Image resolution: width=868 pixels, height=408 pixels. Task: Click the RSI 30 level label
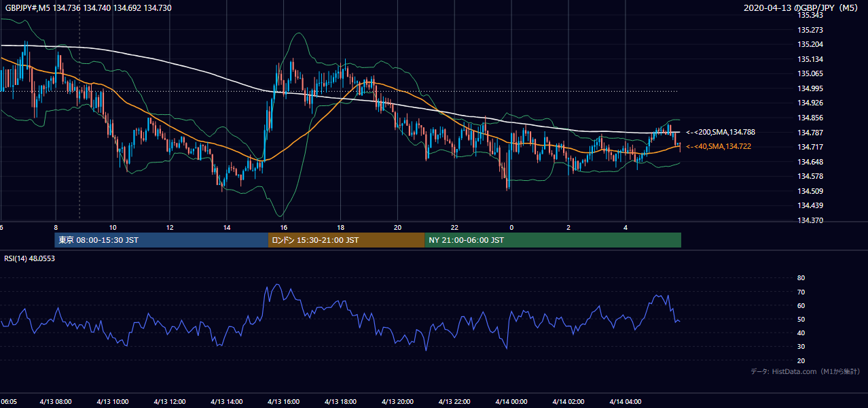[801, 347]
